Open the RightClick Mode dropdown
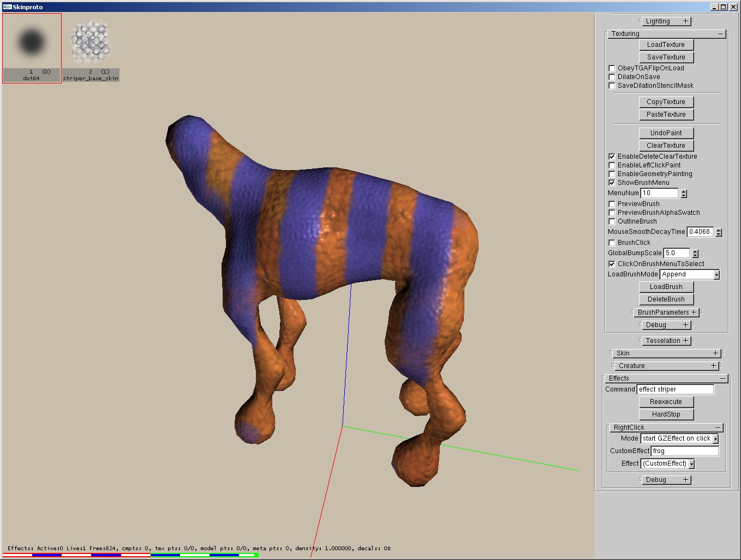The height and width of the screenshot is (560, 741). pyautogui.click(x=715, y=439)
